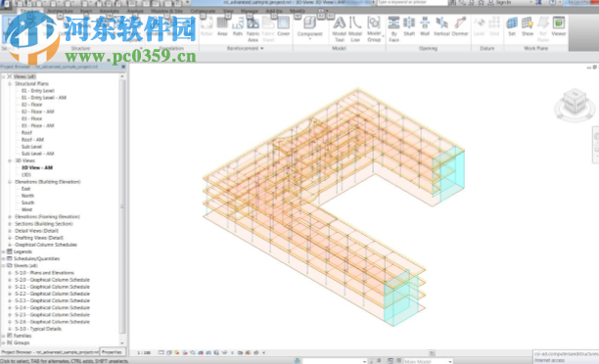Screen dimensions: 599x364
Task: Collapse the Structural Plans node
Action: tap(10, 83)
